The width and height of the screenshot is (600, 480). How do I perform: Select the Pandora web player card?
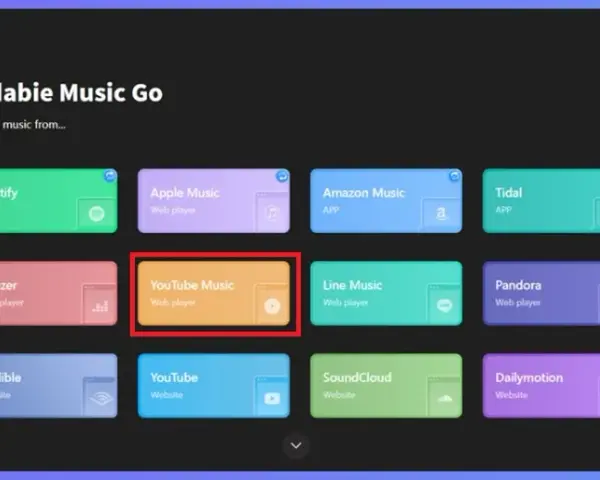pyautogui.click(x=541, y=293)
